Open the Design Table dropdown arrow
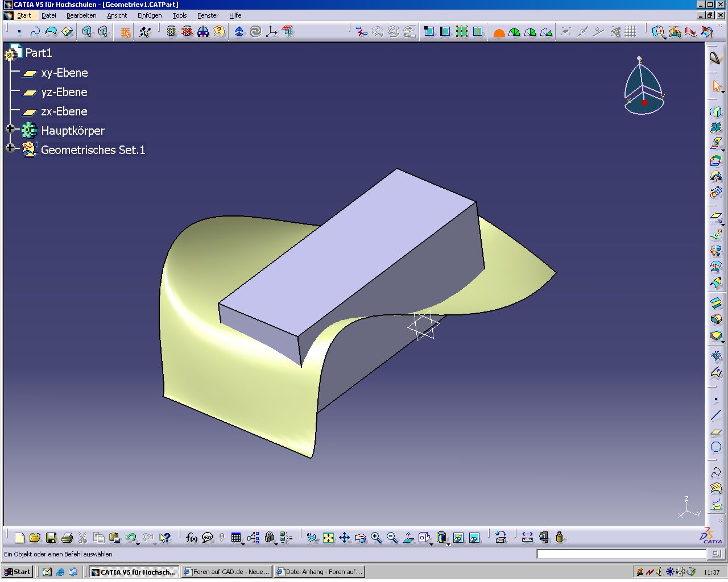Viewport: 728px width, 582px height. (243, 543)
